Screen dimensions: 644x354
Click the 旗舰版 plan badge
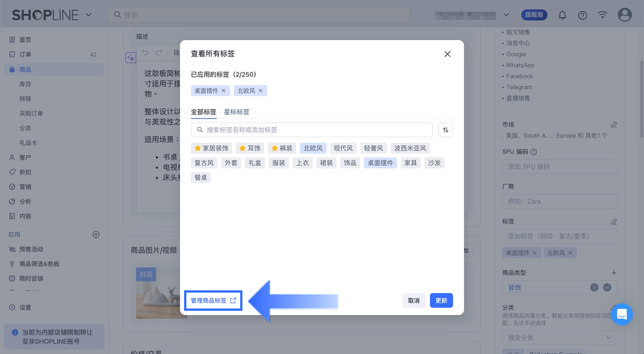[534, 15]
